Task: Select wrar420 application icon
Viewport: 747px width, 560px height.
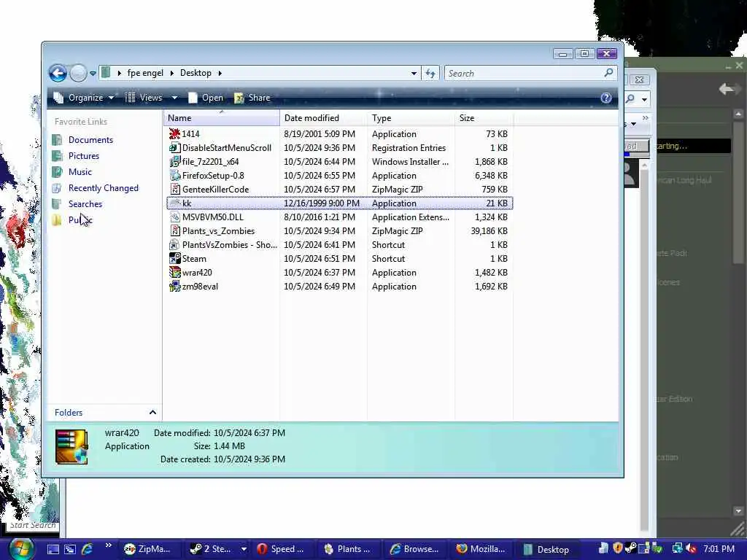Action: tap(175, 273)
